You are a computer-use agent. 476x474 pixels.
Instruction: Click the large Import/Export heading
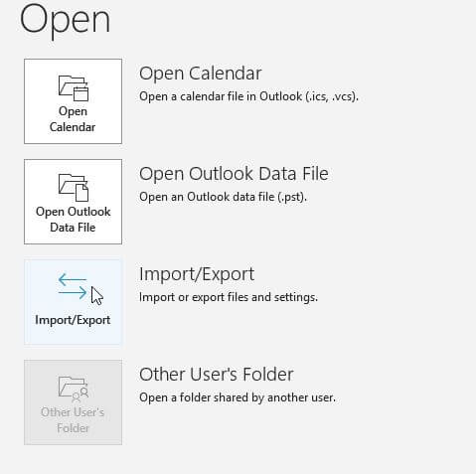click(x=197, y=274)
